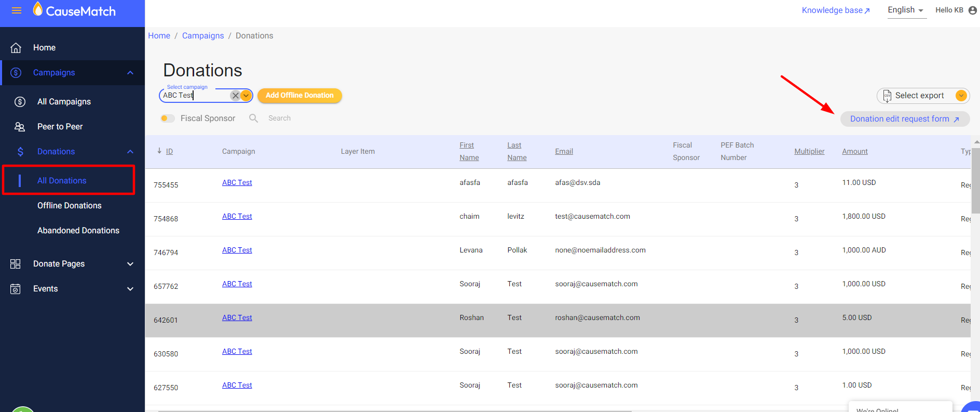Click the Campaigns dollar-circle icon
This screenshot has height=412, width=980.
16,73
